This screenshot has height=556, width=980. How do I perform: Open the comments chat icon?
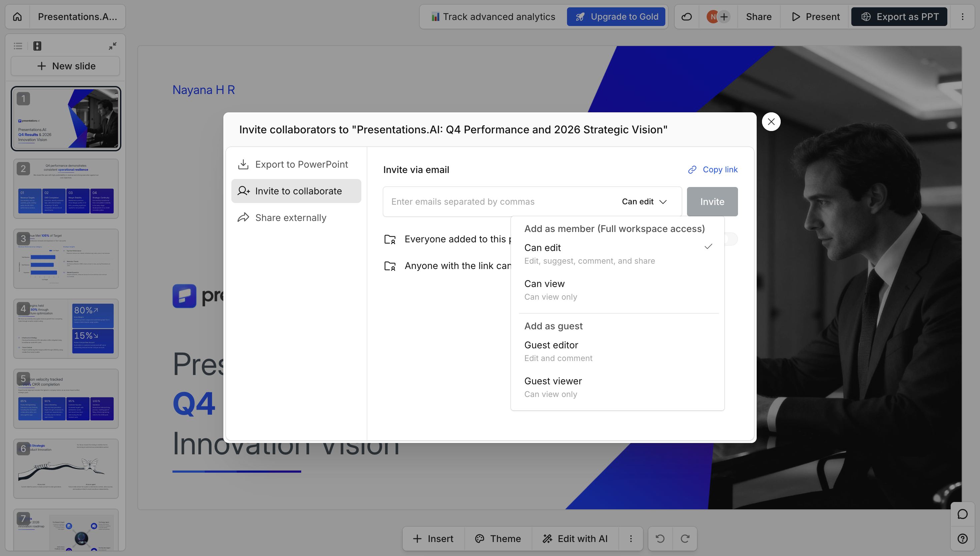point(962,514)
